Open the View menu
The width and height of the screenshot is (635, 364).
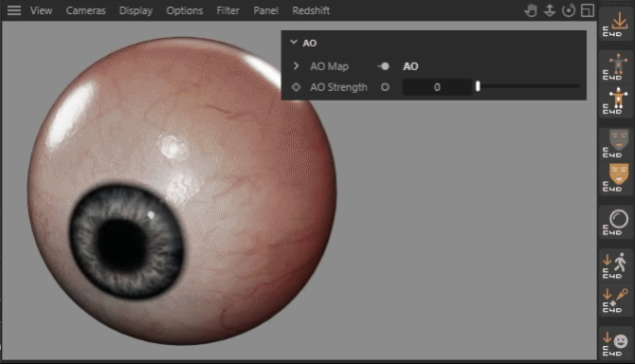point(42,10)
